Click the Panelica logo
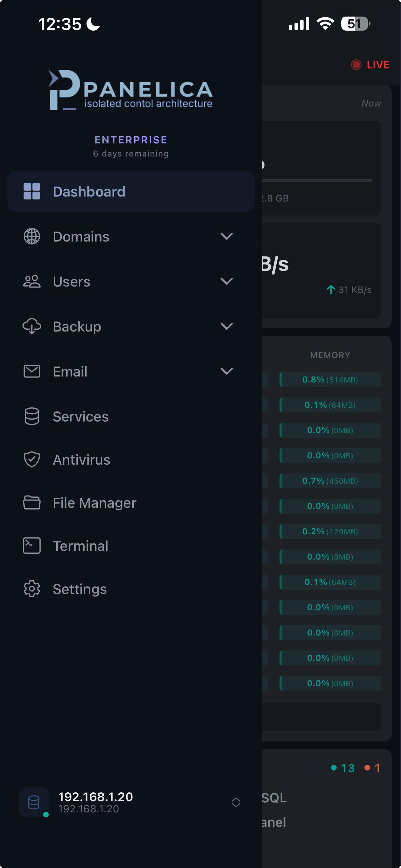 [x=131, y=90]
